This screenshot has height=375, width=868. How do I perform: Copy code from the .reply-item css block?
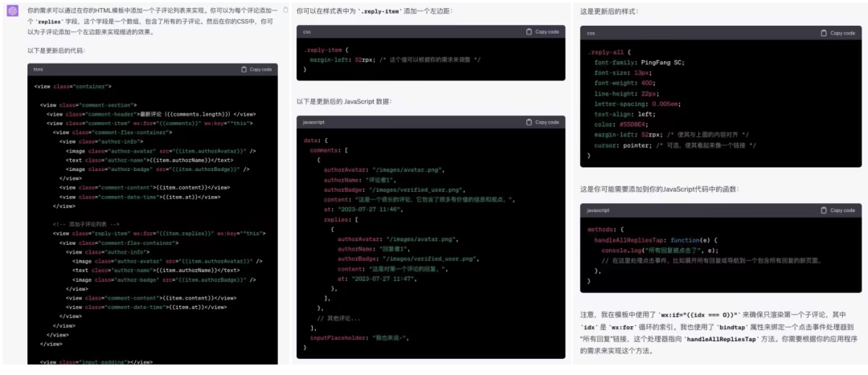[542, 32]
